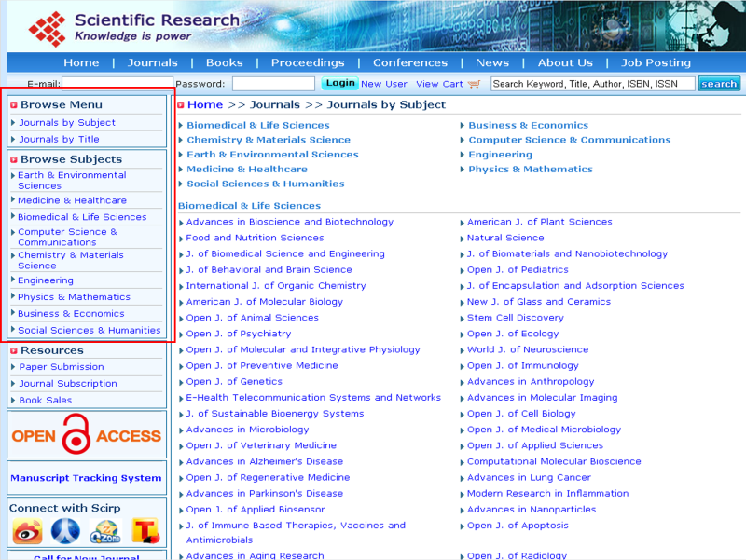
Task: Select Physics & Mathematics subject in main list
Action: point(531,169)
